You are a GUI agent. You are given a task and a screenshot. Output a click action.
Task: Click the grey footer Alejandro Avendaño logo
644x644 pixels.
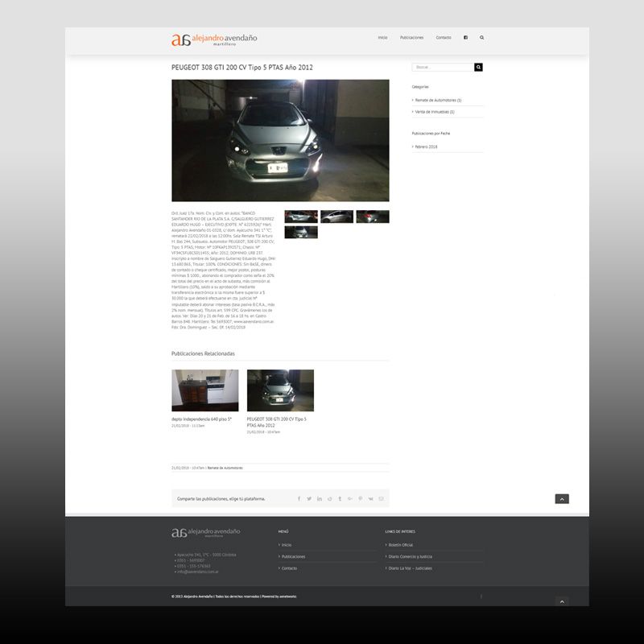206,533
